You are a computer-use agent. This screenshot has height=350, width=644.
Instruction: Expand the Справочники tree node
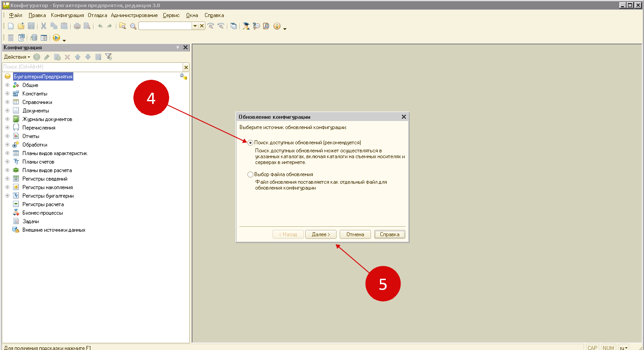7,102
